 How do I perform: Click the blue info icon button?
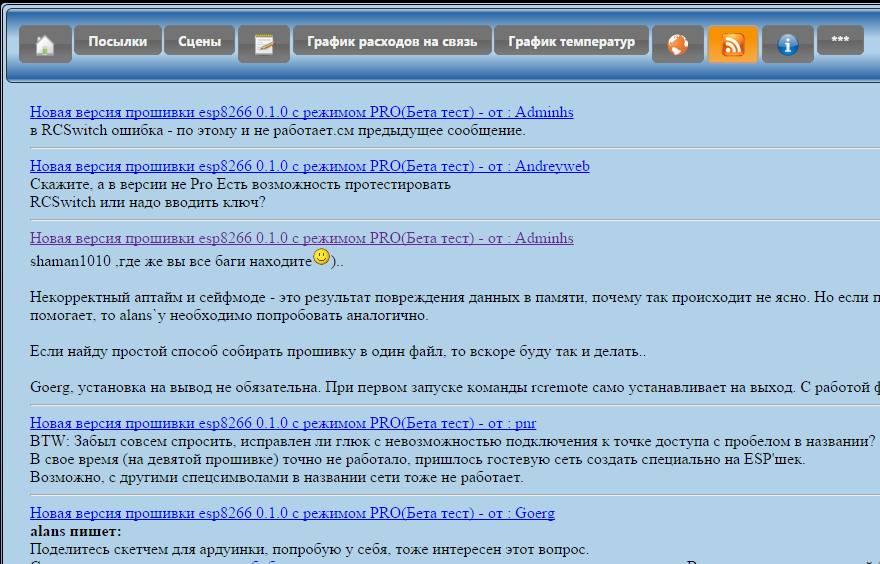787,44
